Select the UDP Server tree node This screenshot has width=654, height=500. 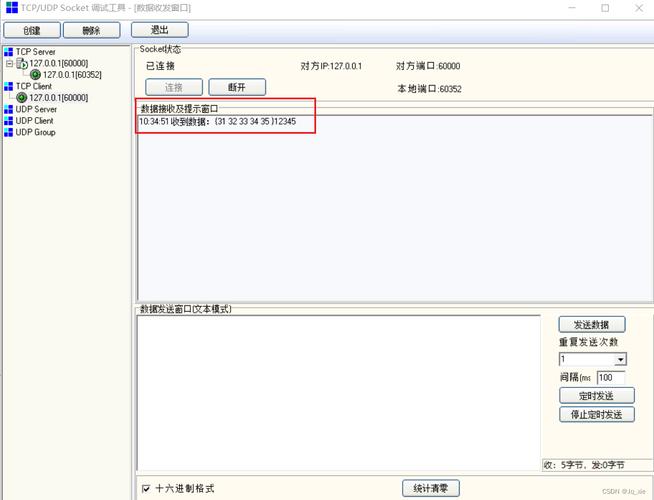(x=36, y=109)
